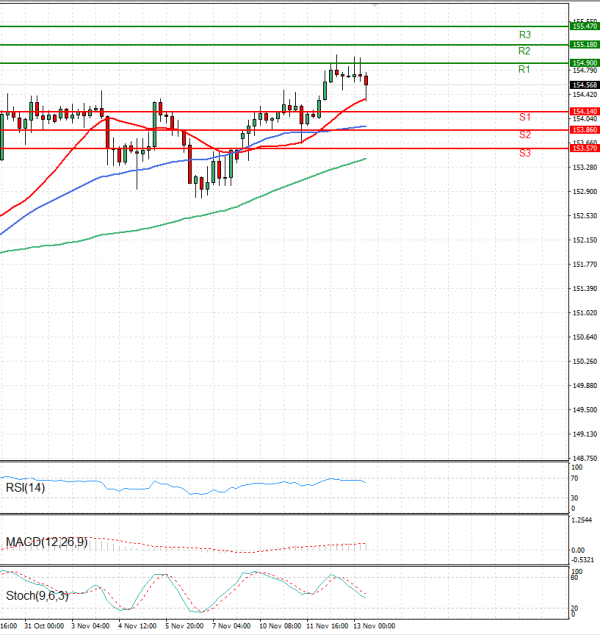Select the red S3 level label
600x635 pixels.
(x=524, y=153)
